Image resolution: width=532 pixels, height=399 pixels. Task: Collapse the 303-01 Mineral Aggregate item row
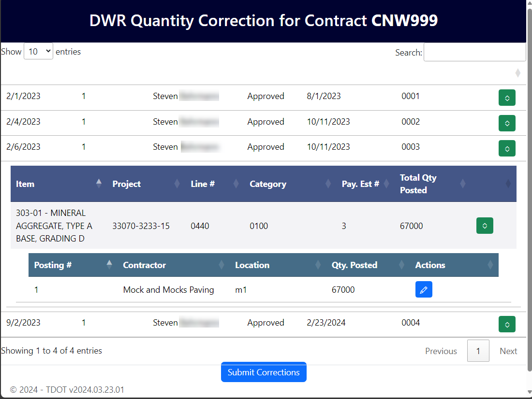[485, 226]
